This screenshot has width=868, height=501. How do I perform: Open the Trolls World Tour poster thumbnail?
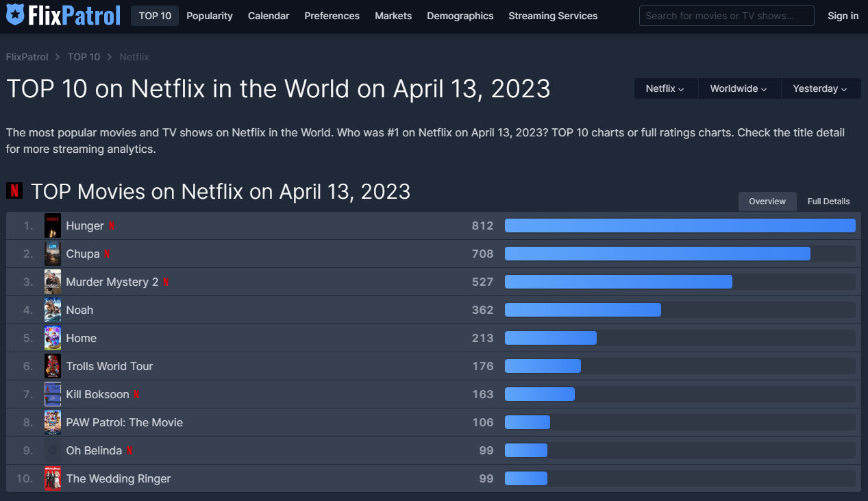point(53,366)
